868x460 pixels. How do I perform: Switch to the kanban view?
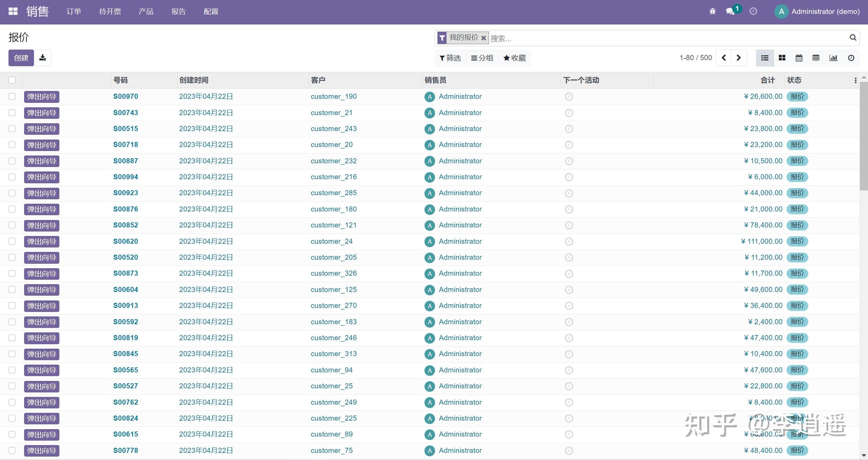(782, 58)
